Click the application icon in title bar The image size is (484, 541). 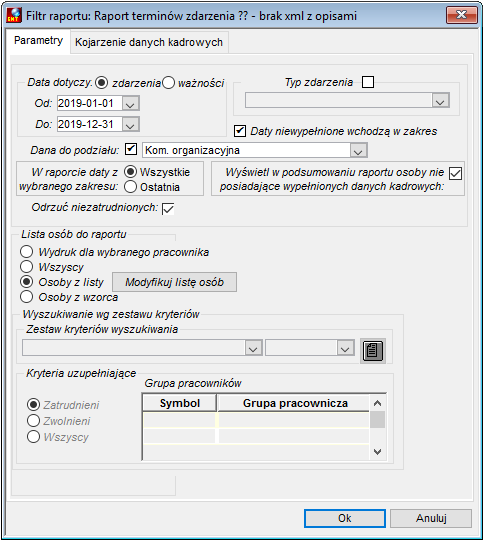click(14, 16)
